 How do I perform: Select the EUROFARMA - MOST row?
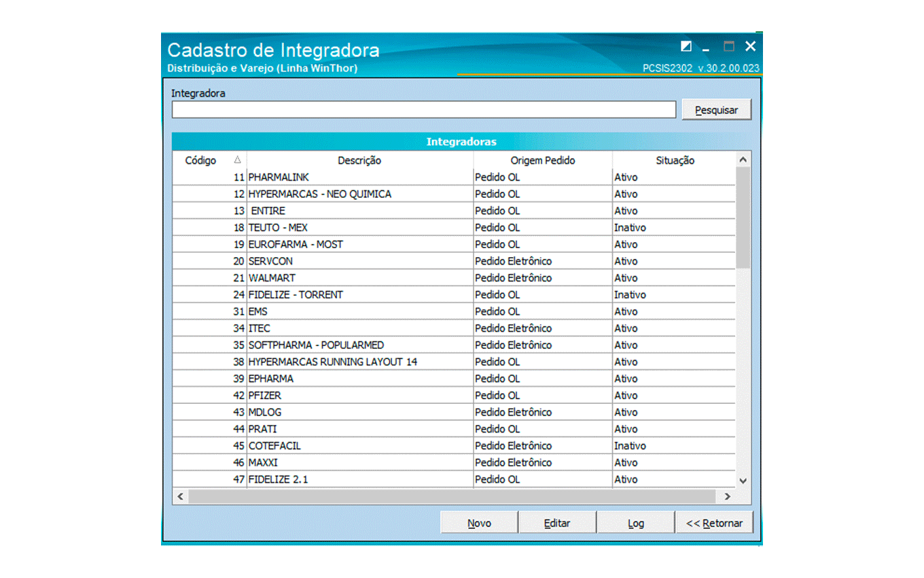click(454, 244)
